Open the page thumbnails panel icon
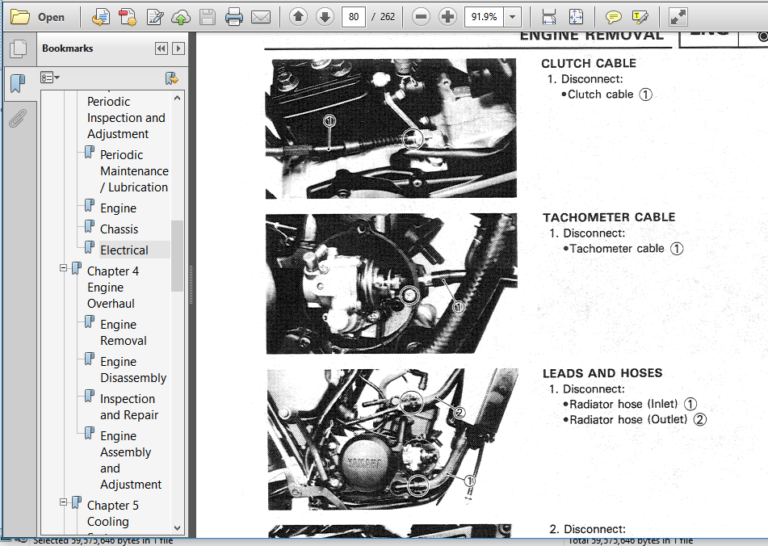The width and height of the screenshot is (768, 546). tap(18, 48)
